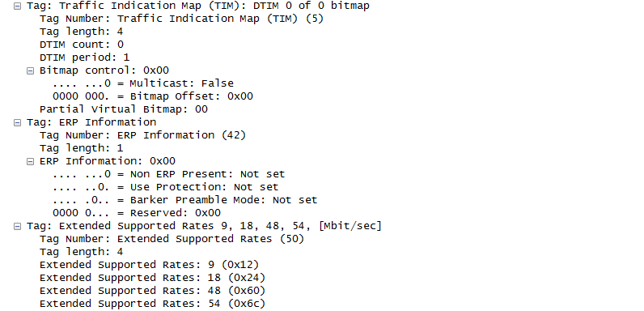
Task: Select the DTIM count: 0 line
Action: tap(82, 45)
